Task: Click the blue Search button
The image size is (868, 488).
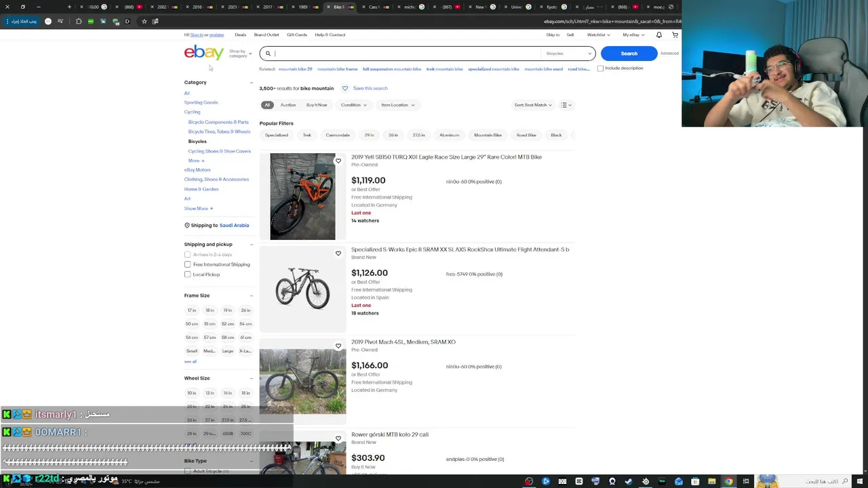Action: pos(629,54)
